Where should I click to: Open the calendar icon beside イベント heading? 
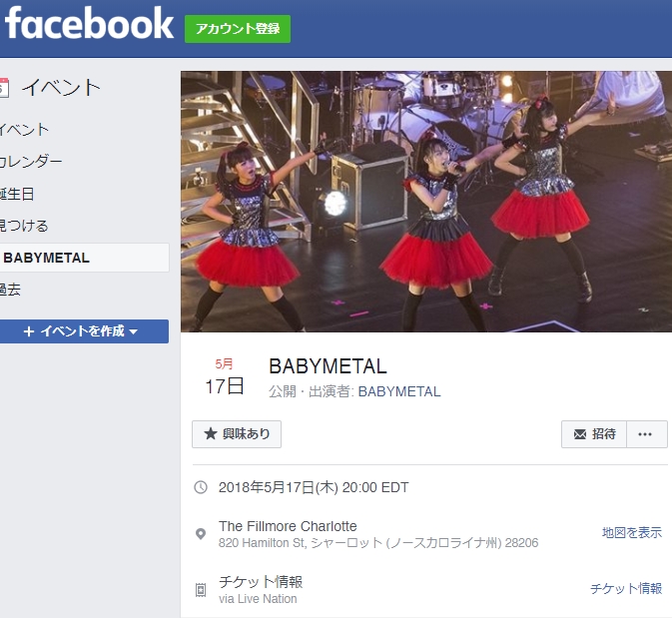pos(4,88)
